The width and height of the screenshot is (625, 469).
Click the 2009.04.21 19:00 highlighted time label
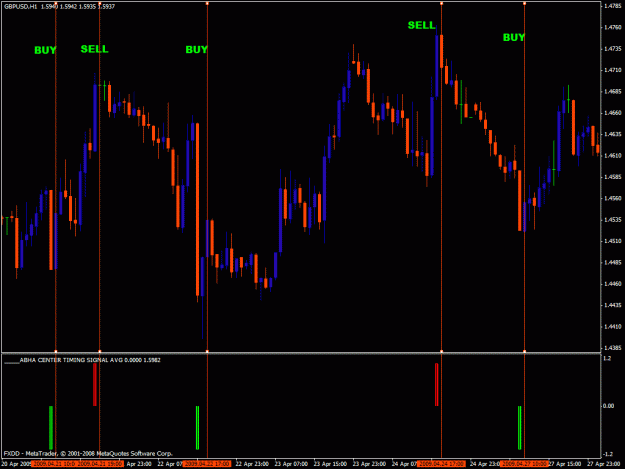tap(100, 464)
